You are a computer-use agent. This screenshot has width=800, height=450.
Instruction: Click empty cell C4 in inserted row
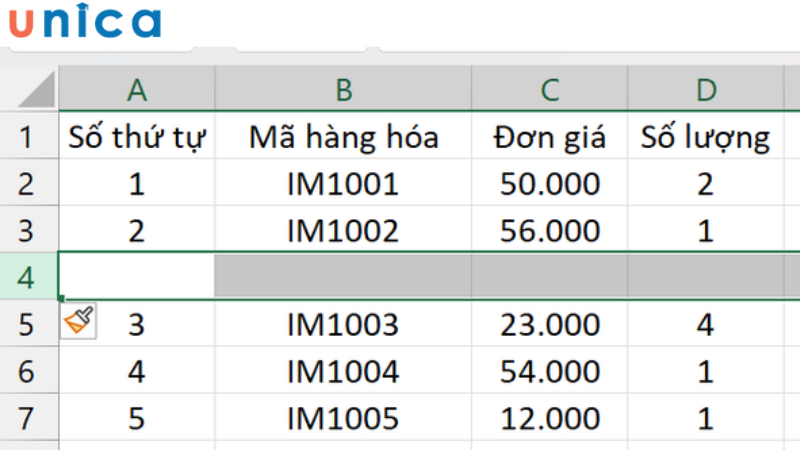pos(549,276)
